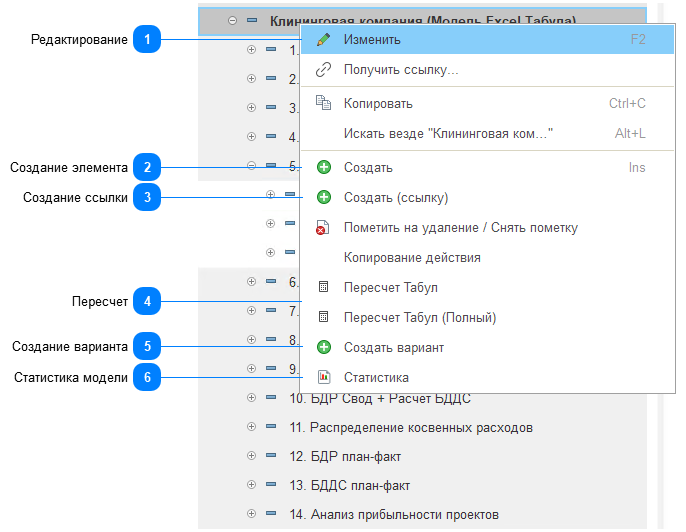Select the Изменить menu entry

(487, 39)
